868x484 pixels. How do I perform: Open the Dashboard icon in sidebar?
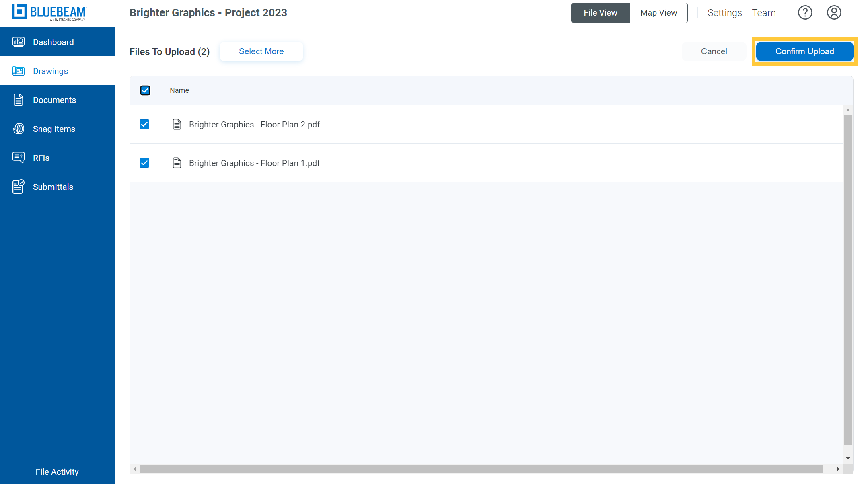[19, 42]
